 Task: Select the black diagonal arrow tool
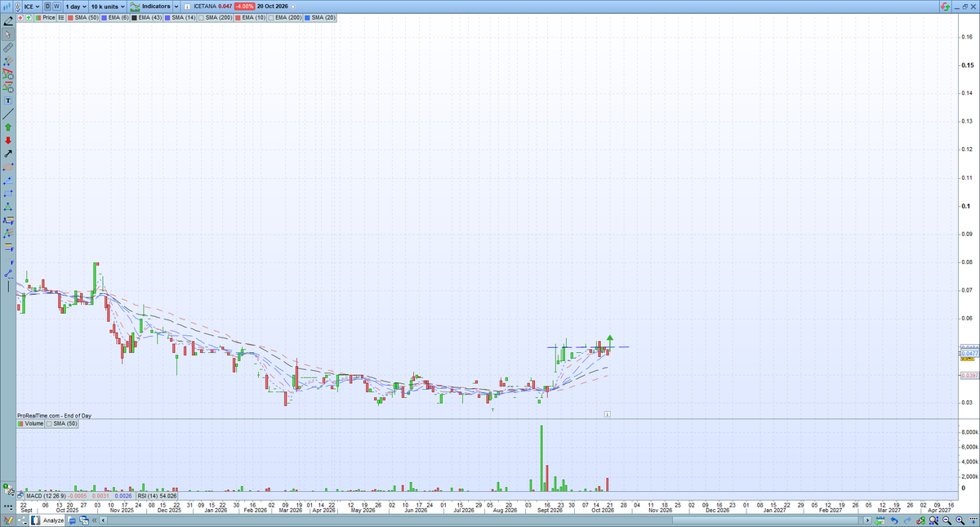(x=8, y=154)
